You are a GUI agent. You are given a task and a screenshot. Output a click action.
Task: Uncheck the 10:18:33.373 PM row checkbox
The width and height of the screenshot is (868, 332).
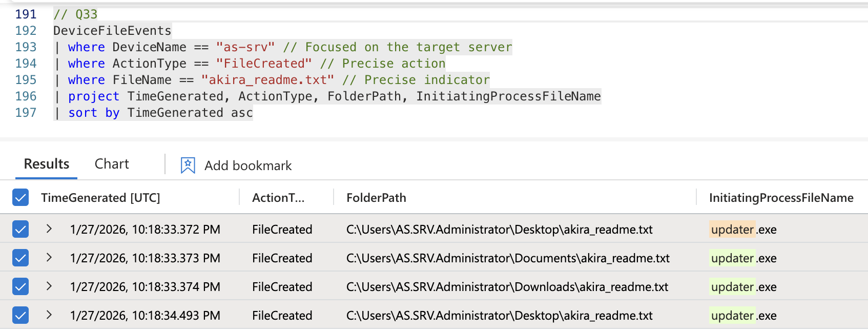coord(20,258)
